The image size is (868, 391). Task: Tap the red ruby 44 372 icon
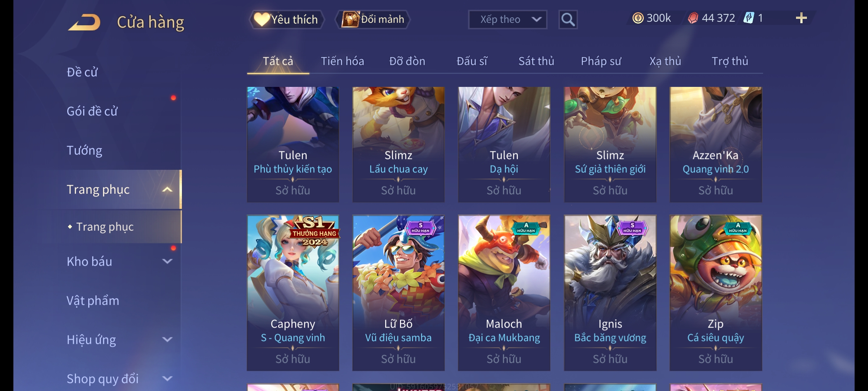click(x=693, y=18)
